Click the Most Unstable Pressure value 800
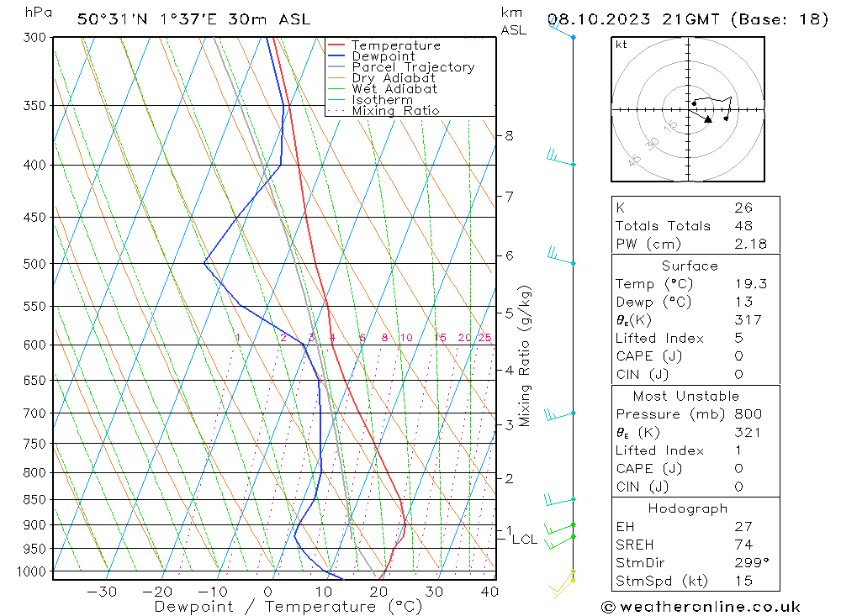The image size is (841, 616). point(748,413)
